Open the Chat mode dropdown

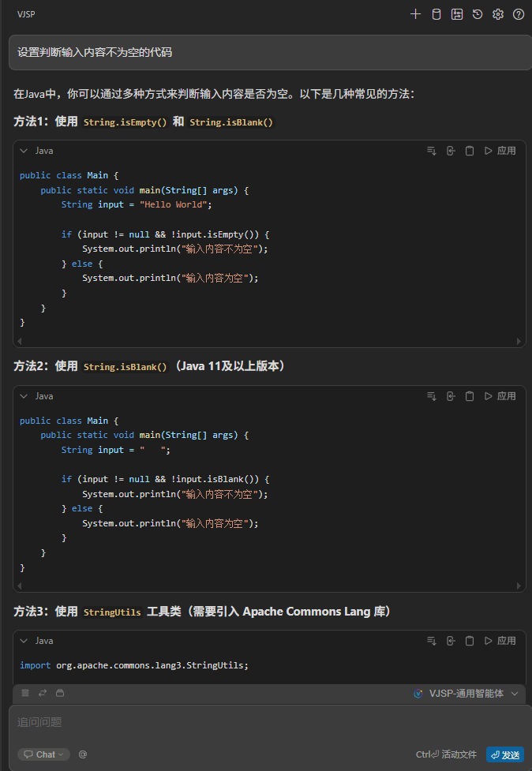coord(44,754)
